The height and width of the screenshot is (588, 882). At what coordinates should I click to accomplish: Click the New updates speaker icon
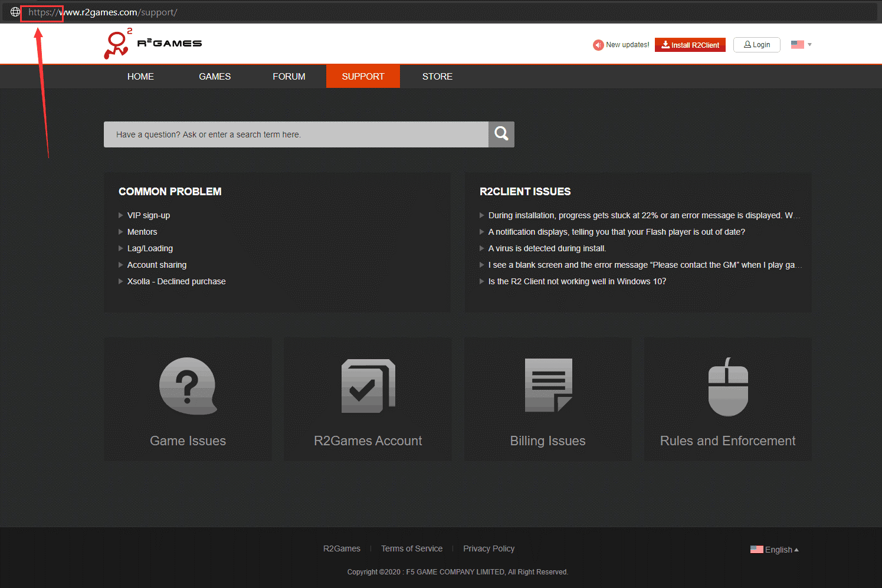pyautogui.click(x=598, y=45)
